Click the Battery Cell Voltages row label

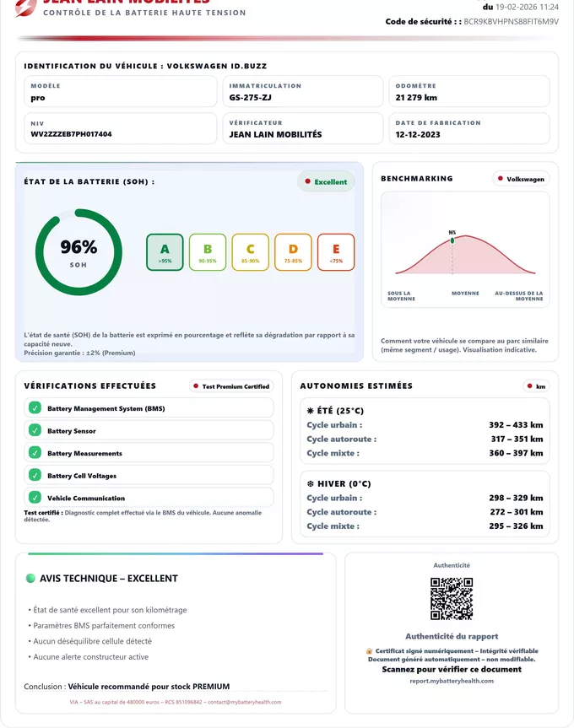(82, 476)
